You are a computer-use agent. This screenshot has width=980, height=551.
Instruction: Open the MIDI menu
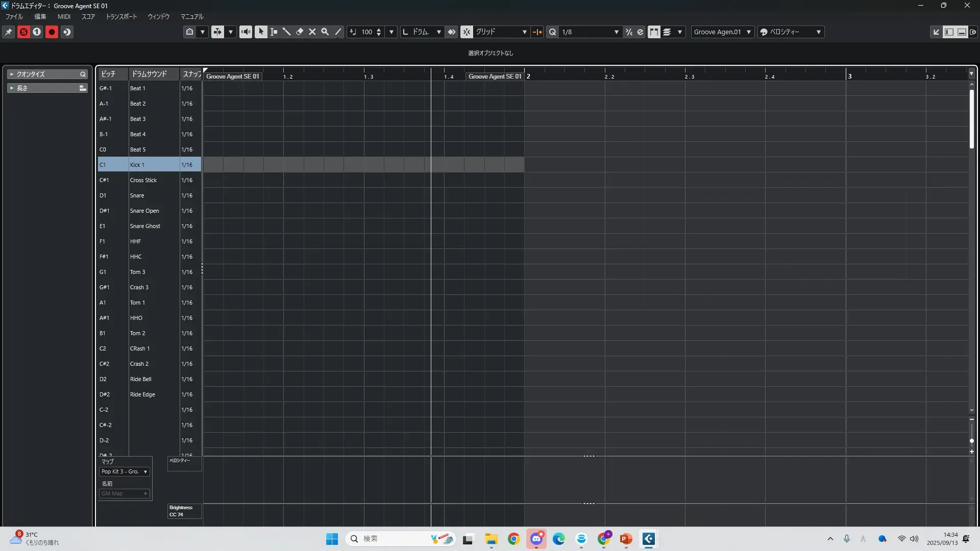point(64,16)
